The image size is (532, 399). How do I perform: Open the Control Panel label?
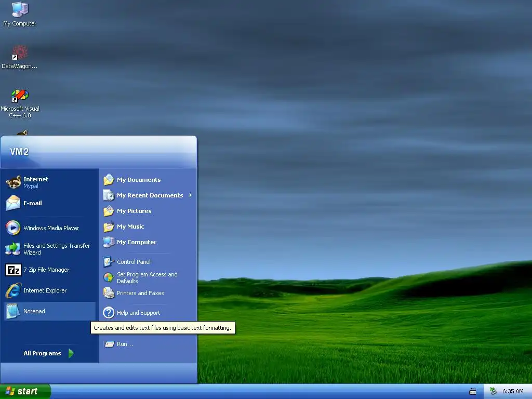[134, 262]
